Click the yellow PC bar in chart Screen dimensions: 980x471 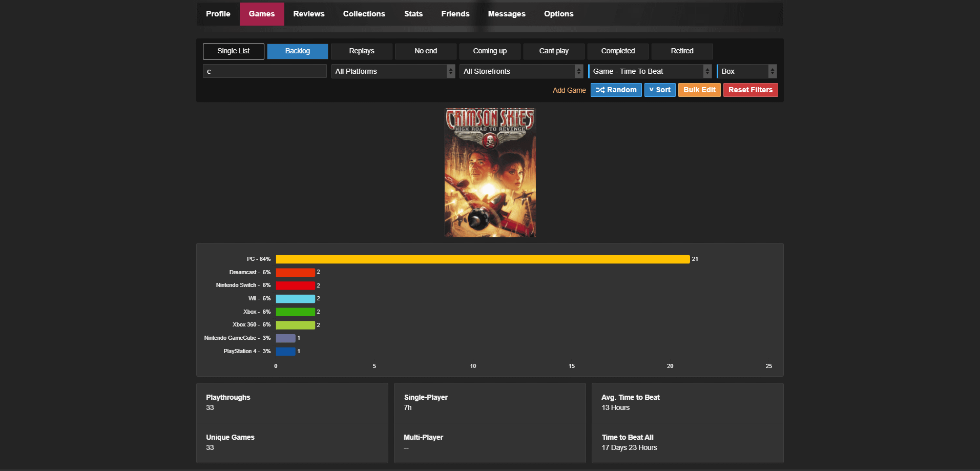[x=482, y=259]
